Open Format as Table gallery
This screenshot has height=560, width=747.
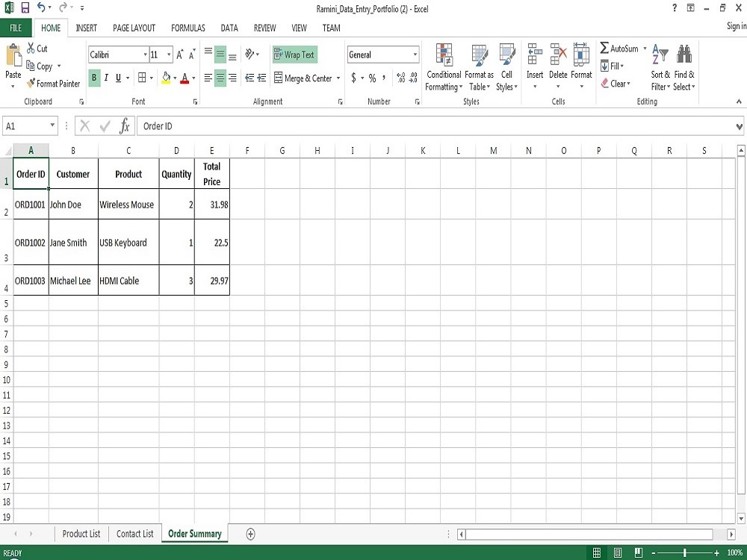[480, 67]
